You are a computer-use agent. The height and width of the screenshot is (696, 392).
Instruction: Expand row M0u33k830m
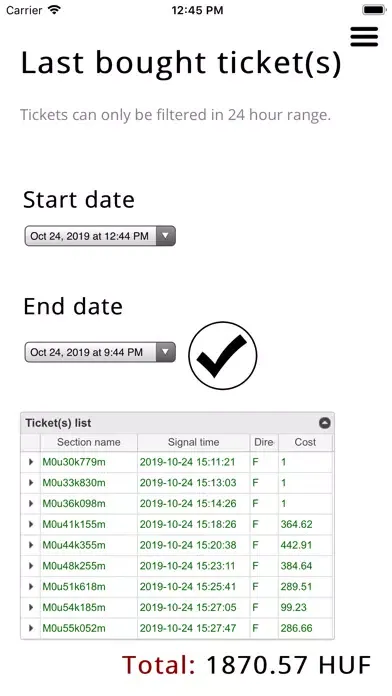click(x=31, y=482)
